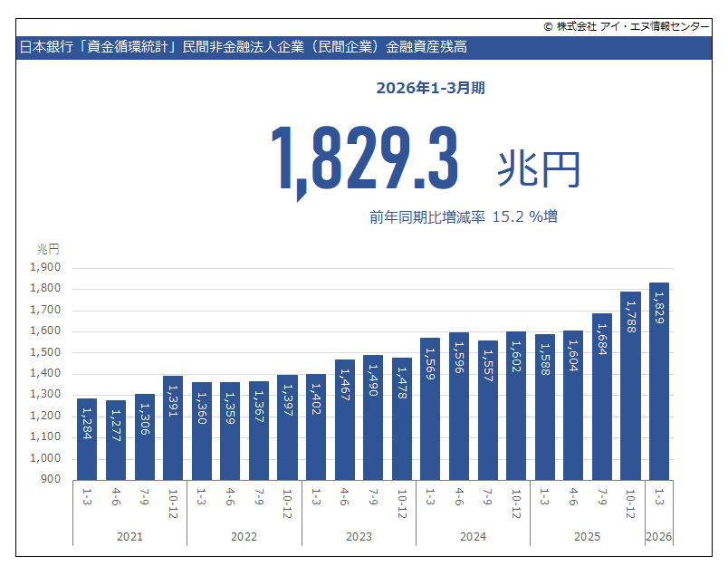728x575 pixels.
Task: Click the bar value 1,359
Action: 230,407
